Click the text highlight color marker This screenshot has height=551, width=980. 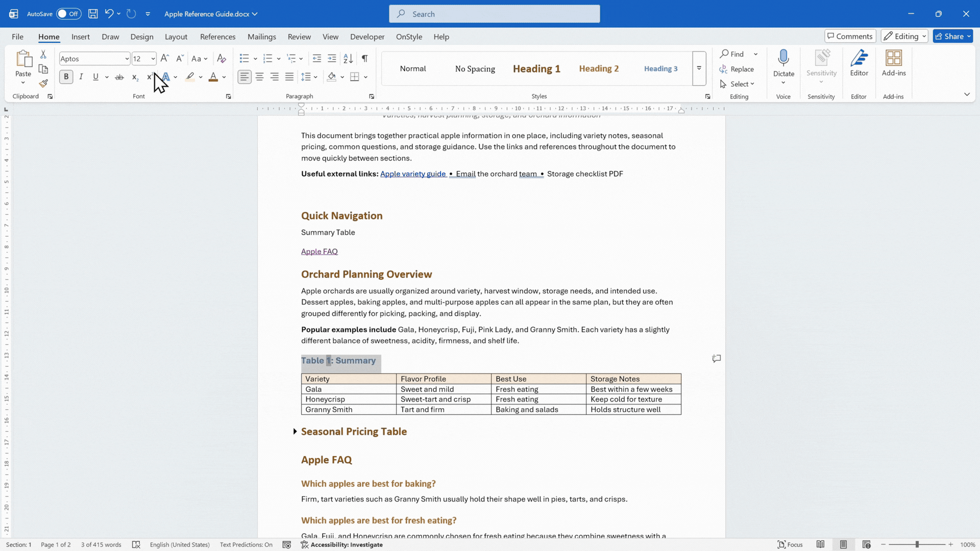point(190,77)
